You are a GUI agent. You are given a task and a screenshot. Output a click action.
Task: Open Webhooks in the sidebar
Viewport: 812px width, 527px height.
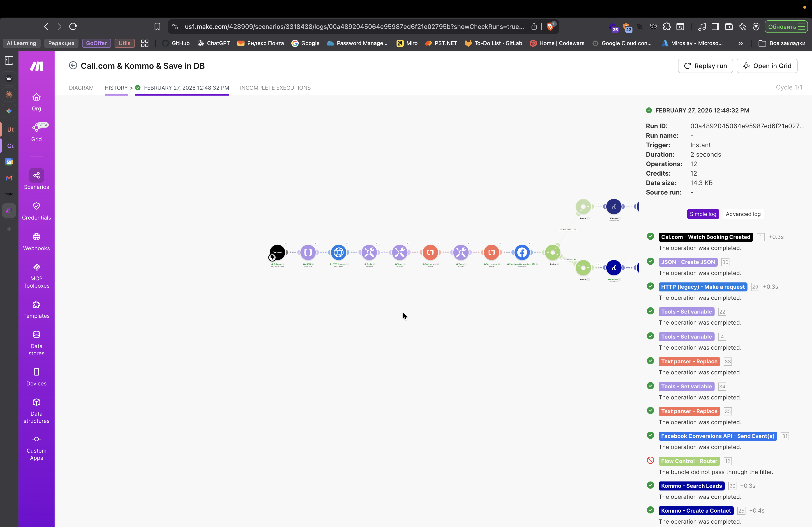point(36,242)
